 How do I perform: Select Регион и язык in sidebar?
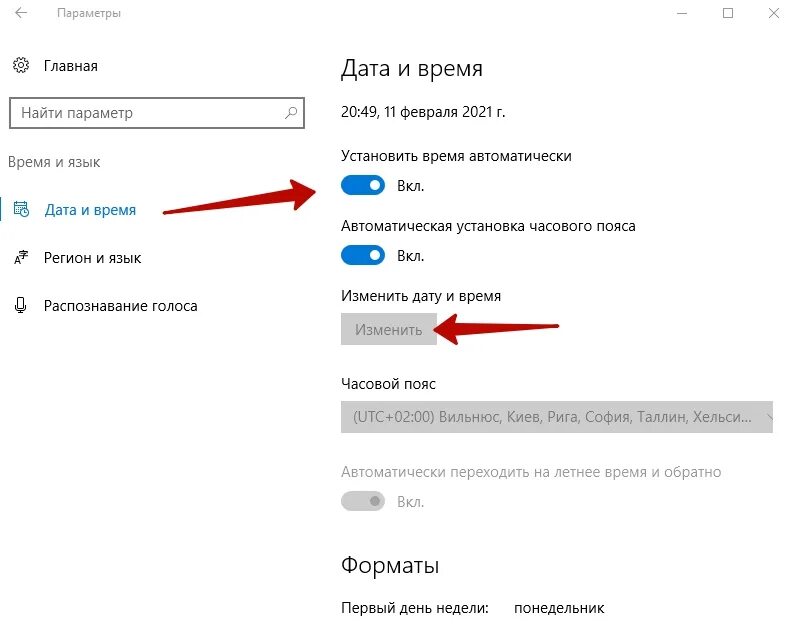92,258
